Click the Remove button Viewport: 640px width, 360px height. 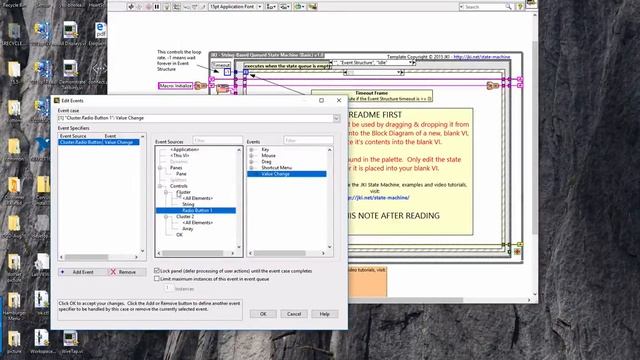(127, 272)
